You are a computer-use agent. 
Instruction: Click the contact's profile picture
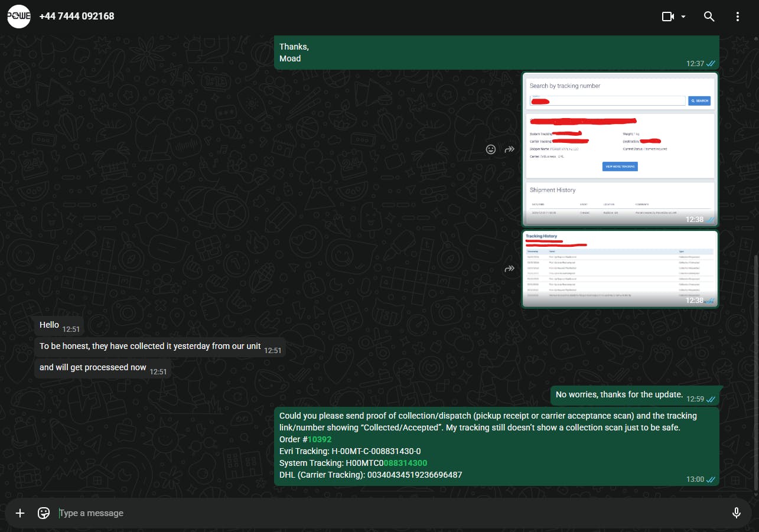18,17
